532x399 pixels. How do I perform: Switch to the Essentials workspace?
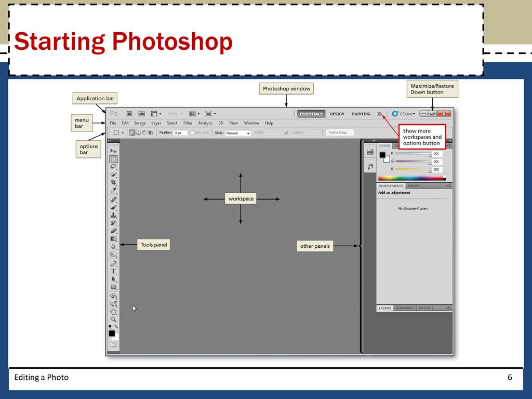(311, 114)
